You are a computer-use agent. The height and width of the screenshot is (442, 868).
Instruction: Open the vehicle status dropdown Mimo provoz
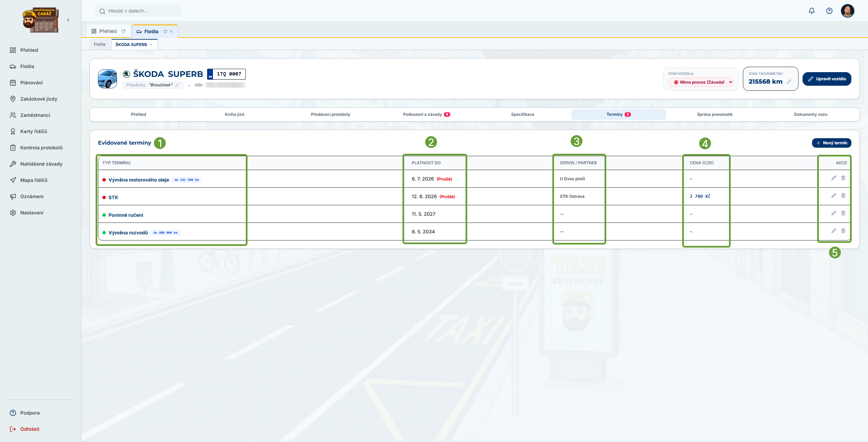701,82
